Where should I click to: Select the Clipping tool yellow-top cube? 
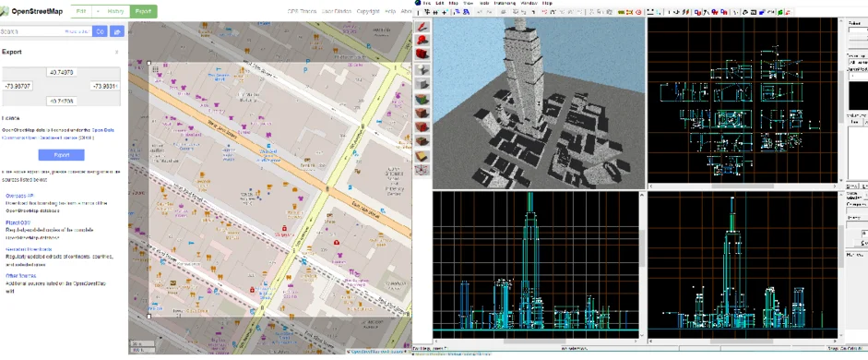pos(422,156)
